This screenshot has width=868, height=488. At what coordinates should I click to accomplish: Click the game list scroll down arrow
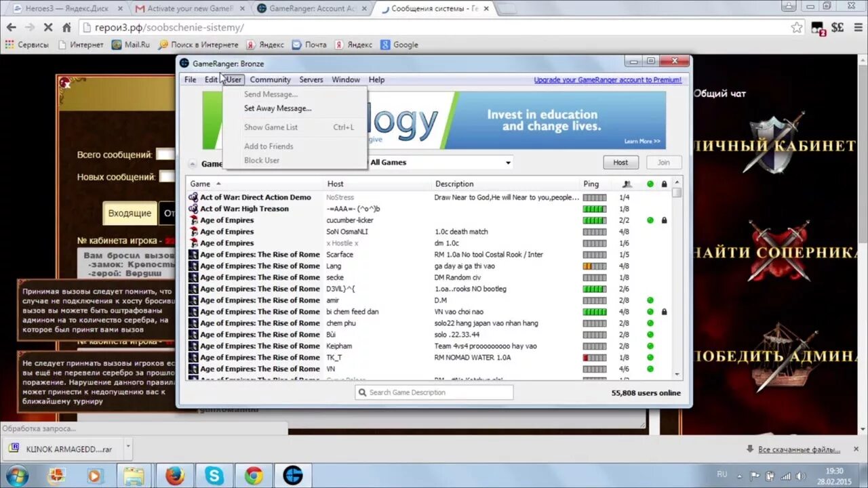(x=677, y=374)
